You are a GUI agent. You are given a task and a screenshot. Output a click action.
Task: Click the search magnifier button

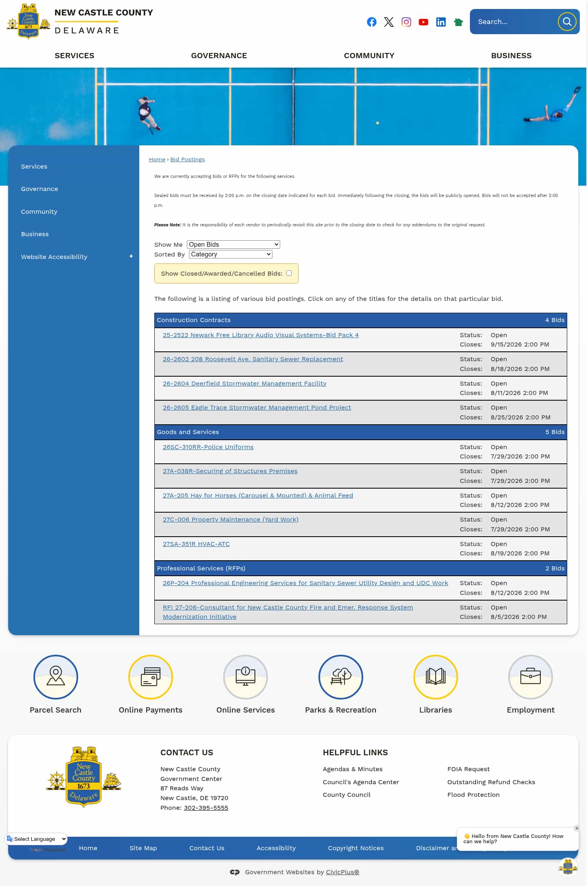(x=567, y=22)
